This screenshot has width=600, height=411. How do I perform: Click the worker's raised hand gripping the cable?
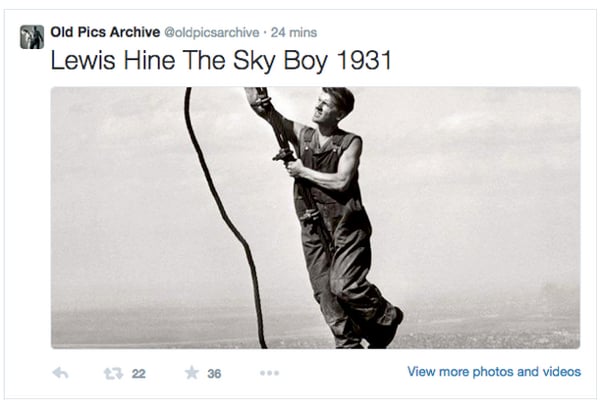click(x=256, y=99)
